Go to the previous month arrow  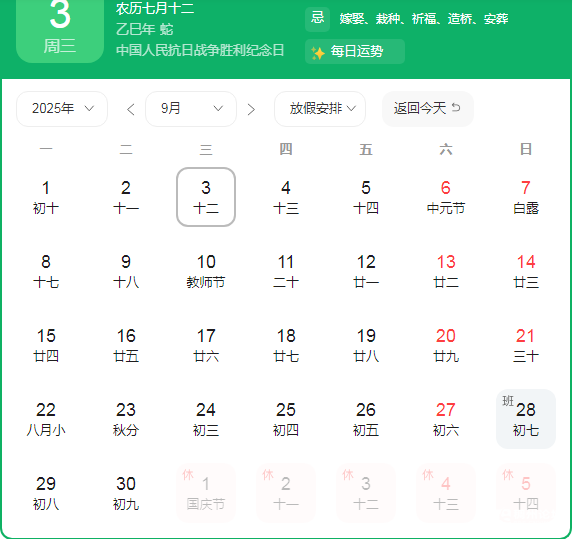130,109
